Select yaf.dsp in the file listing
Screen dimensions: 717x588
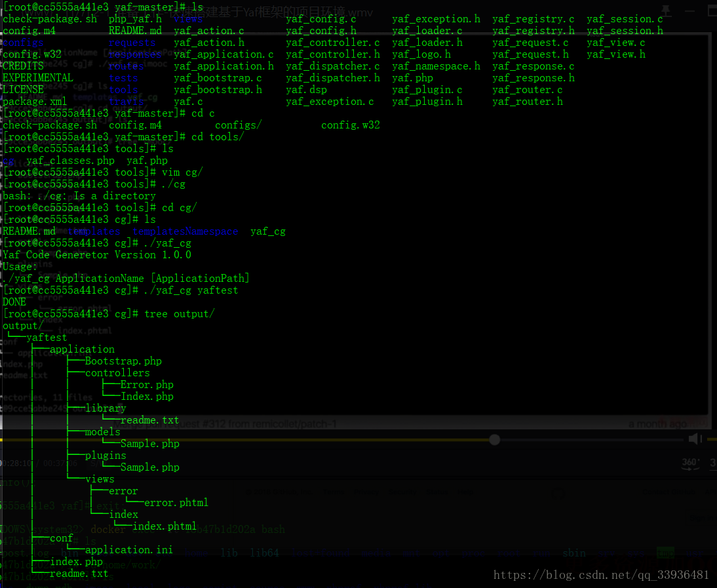coord(306,90)
